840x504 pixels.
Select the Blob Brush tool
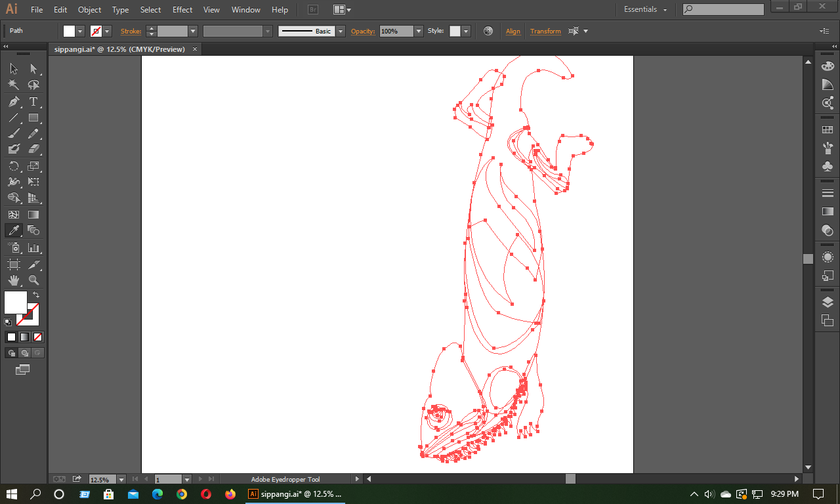tap(14, 150)
